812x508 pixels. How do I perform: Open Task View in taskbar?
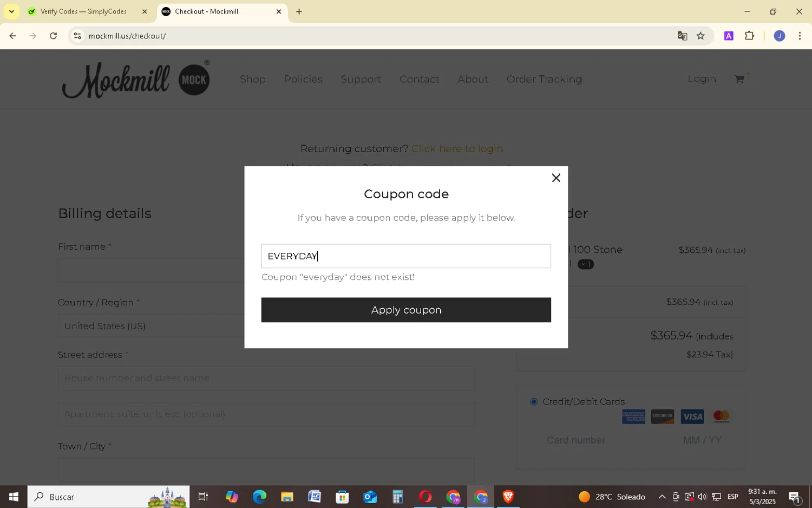click(x=204, y=497)
